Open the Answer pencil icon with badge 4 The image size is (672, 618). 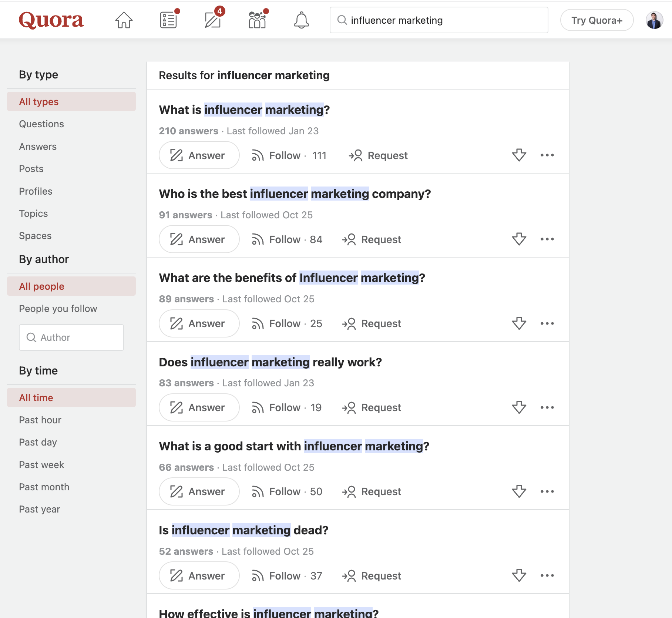point(213,20)
